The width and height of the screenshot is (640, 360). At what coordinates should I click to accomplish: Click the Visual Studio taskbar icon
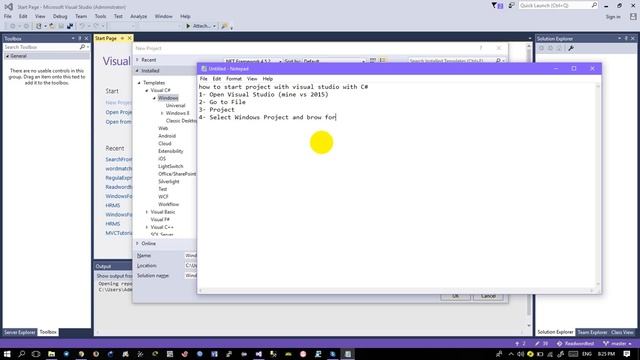click(259, 354)
